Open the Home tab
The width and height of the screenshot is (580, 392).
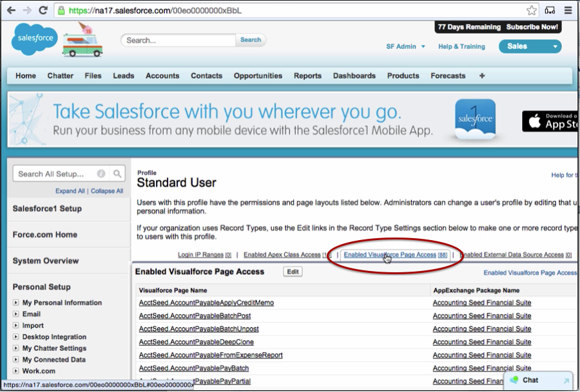point(26,76)
